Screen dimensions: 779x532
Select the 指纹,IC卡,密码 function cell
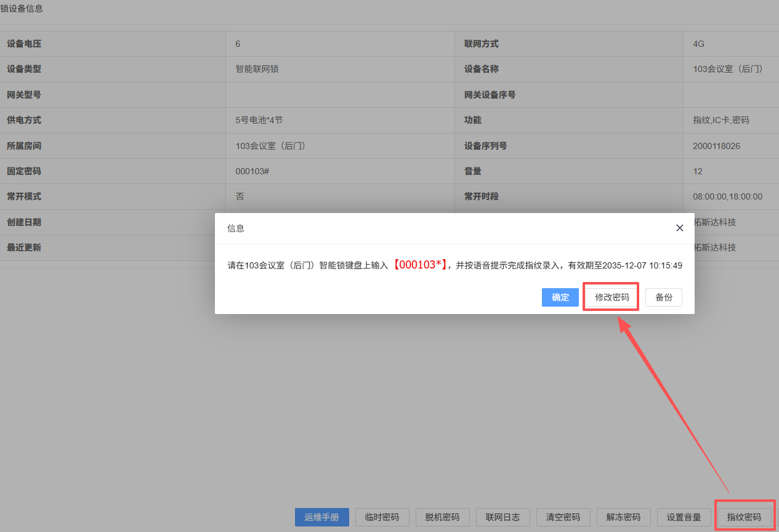point(720,120)
